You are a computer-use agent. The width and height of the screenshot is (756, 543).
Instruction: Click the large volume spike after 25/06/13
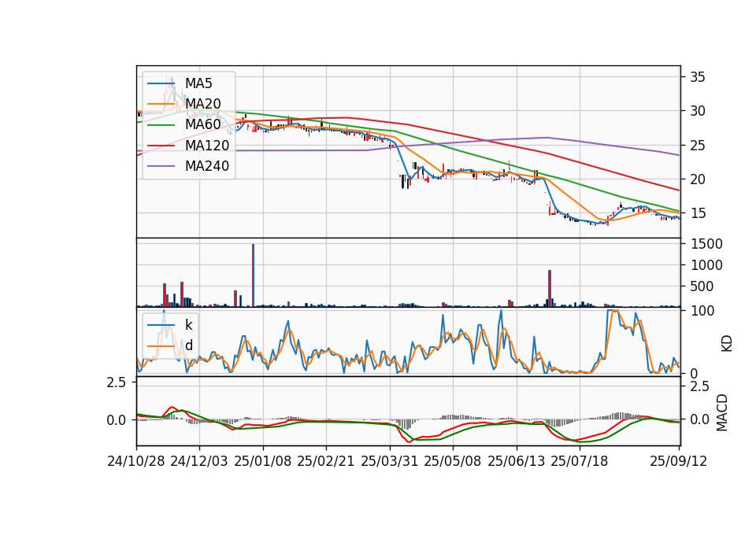550,288
